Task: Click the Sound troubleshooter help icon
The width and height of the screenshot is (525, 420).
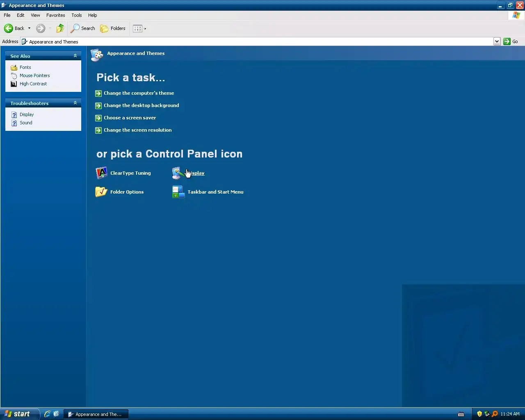Action: point(14,123)
